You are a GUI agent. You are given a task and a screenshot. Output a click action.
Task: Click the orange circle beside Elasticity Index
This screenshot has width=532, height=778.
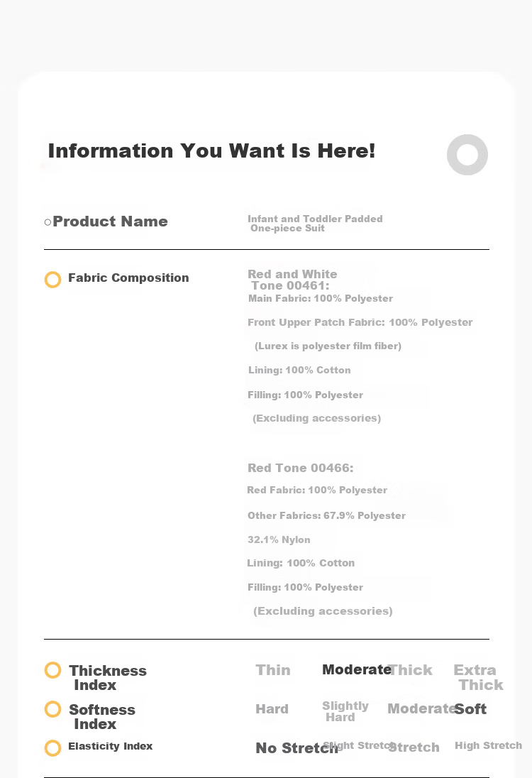pos(52,747)
